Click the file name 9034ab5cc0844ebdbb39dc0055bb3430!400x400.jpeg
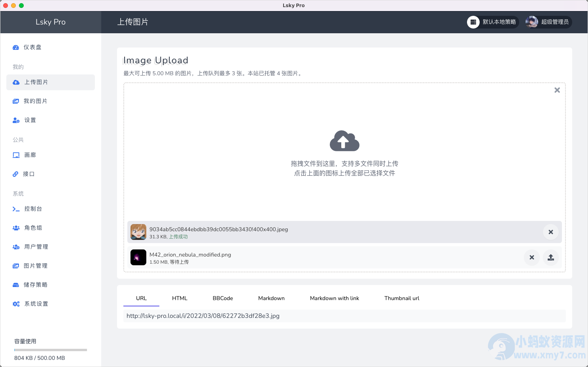Viewport: 588px width, 367px height. [219, 229]
